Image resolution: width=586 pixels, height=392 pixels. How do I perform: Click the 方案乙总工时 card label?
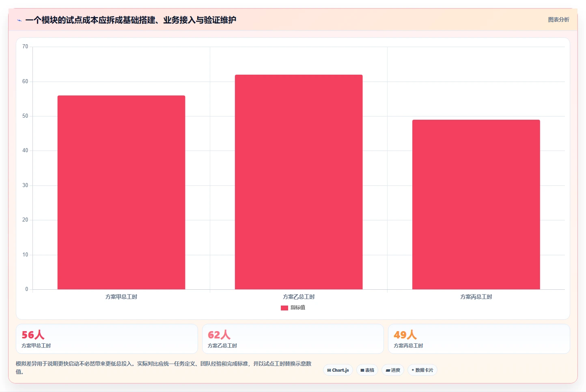222,346
